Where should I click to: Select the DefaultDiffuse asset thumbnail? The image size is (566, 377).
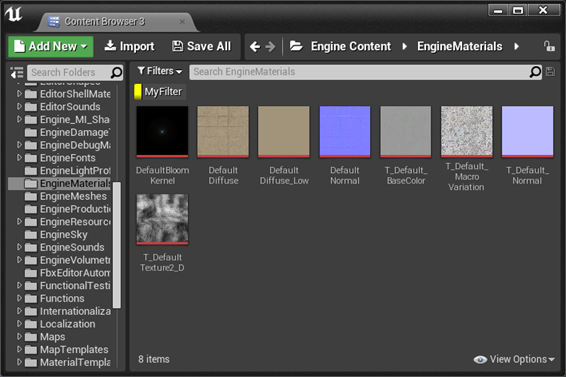click(x=223, y=132)
